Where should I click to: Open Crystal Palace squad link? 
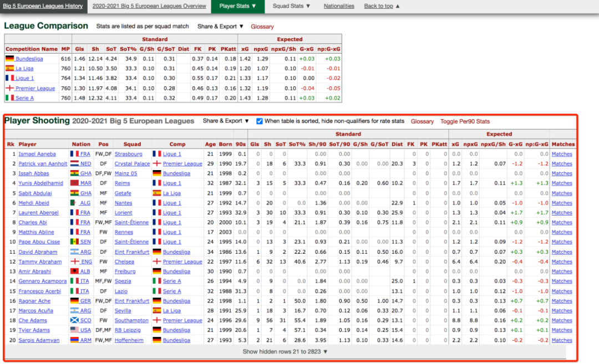point(132,163)
